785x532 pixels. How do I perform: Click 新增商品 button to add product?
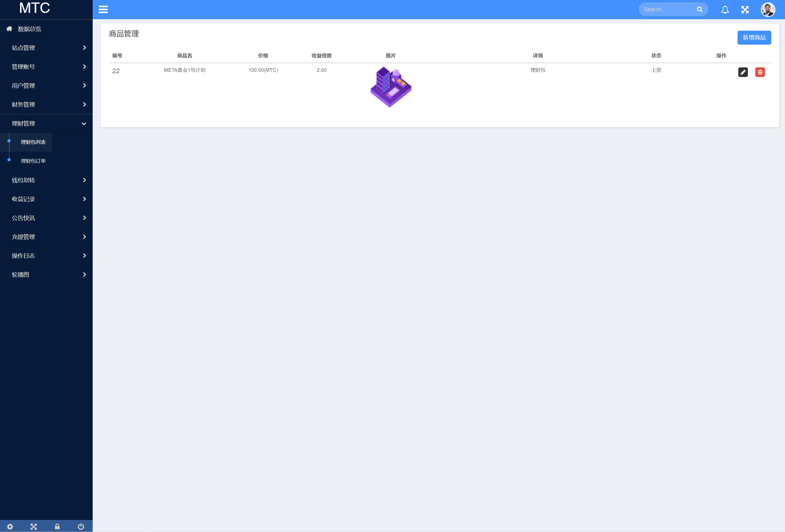[753, 38]
